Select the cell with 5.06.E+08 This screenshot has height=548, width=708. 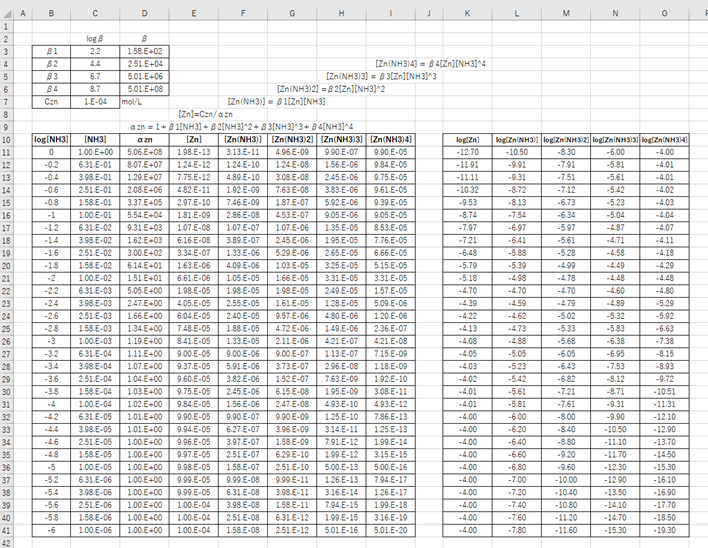[x=144, y=153]
